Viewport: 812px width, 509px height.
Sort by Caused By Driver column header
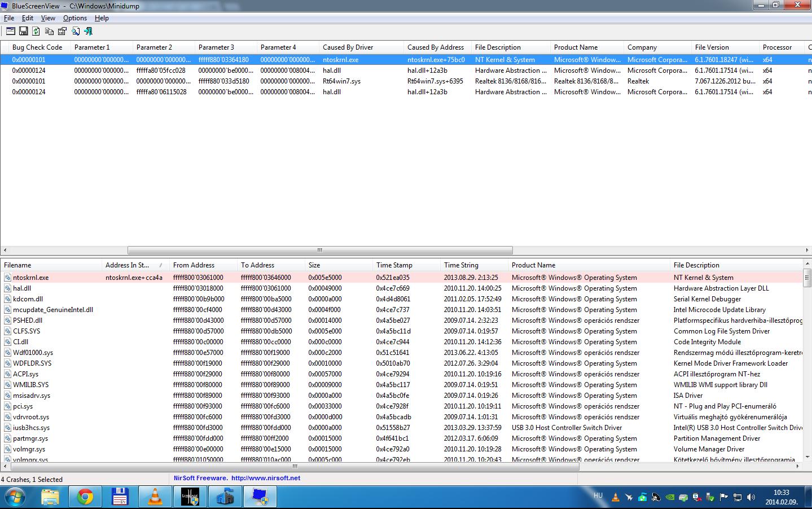361,47
